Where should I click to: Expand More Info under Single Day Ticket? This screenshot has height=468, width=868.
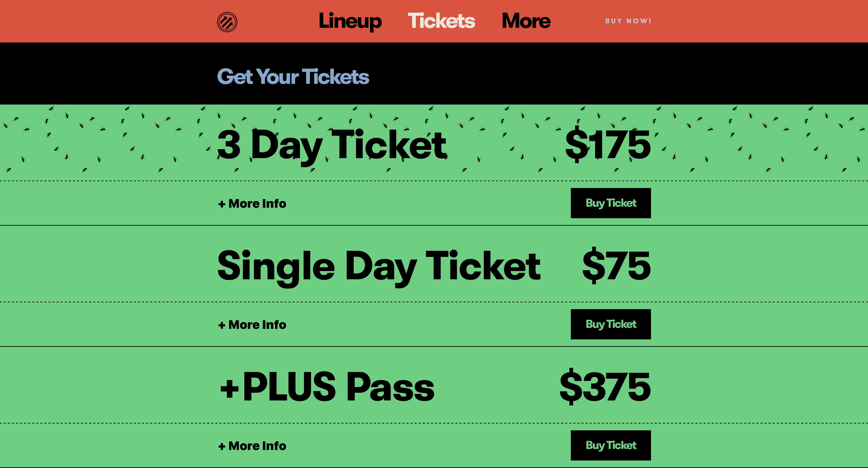point(257,325)
